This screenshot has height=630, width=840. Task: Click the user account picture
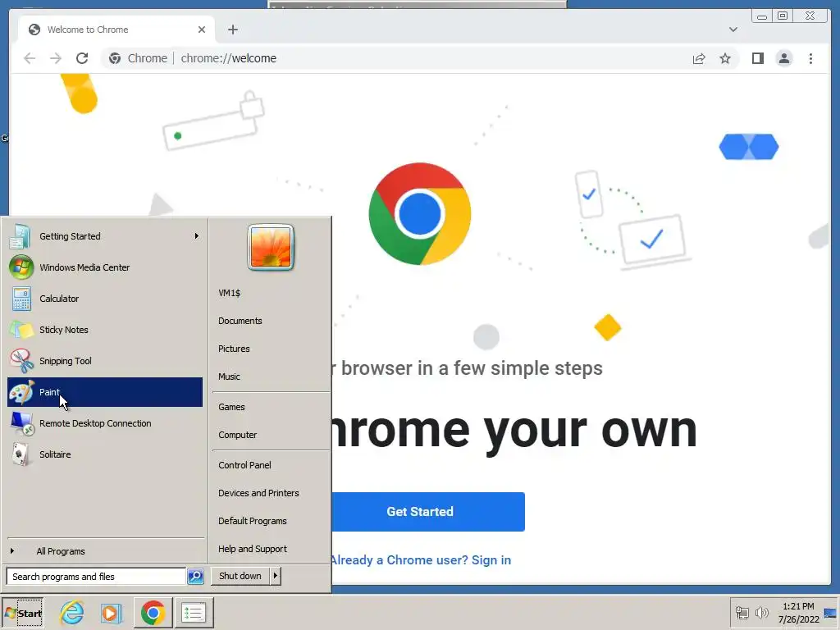click(x=271, y=247)
